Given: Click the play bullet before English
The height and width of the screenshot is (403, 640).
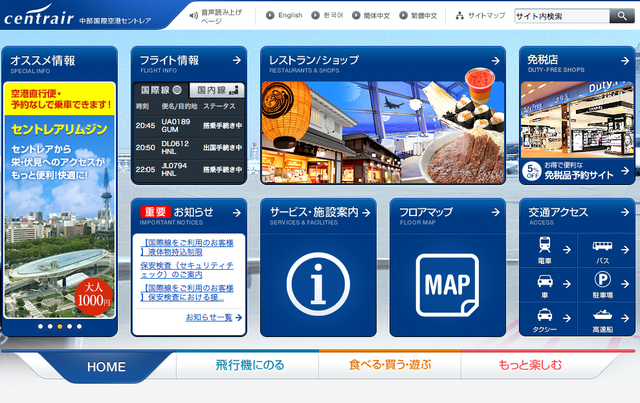Looking at the screenshot, I should click(x=270, y=16).
